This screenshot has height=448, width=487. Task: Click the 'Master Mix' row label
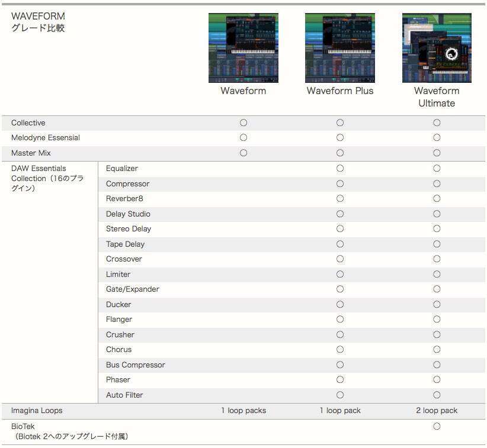(31, 153)
